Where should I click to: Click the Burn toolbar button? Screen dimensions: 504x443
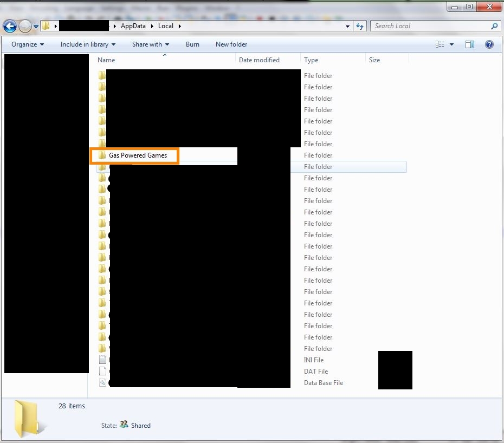192,44
